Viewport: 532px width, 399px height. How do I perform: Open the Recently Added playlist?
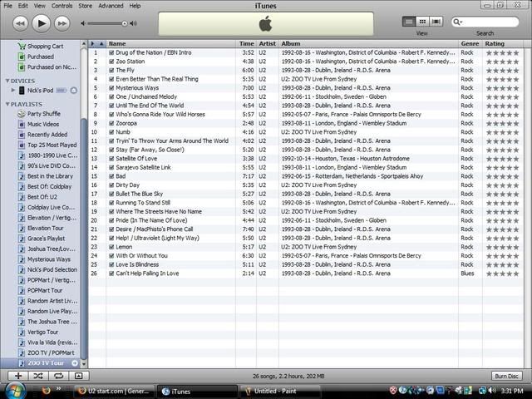pos(42,135)
